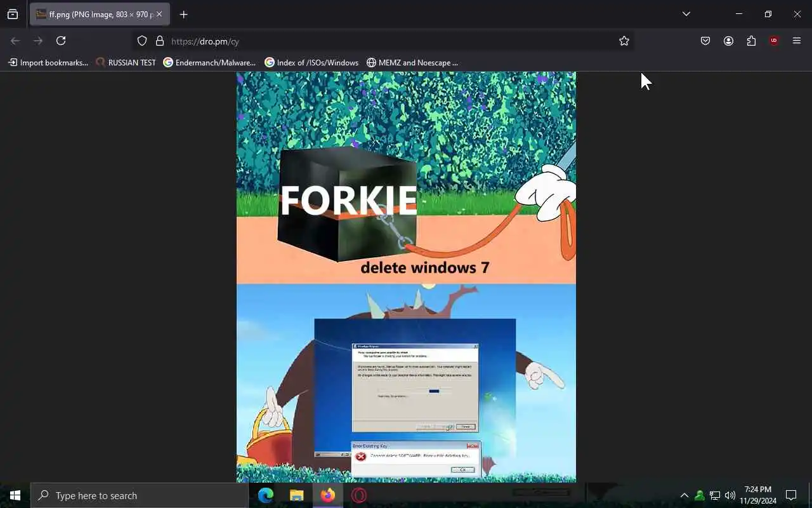The height and width of the screenshot is (508, 812).
Task: Open a new tab with plus button
Action: click(x=183, y=14)
